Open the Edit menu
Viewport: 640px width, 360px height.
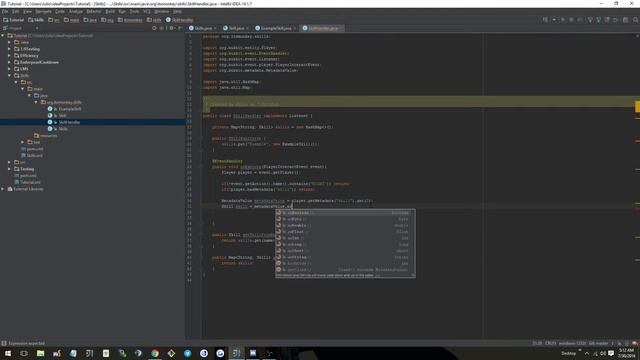(16, 11)
